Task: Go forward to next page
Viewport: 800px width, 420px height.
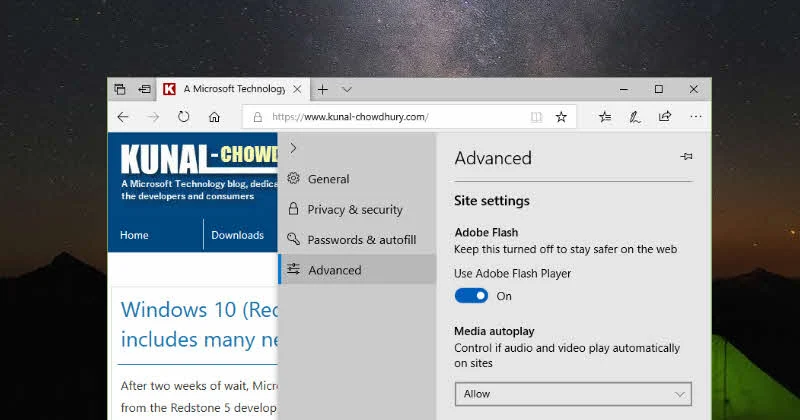Action: point(153,117)
